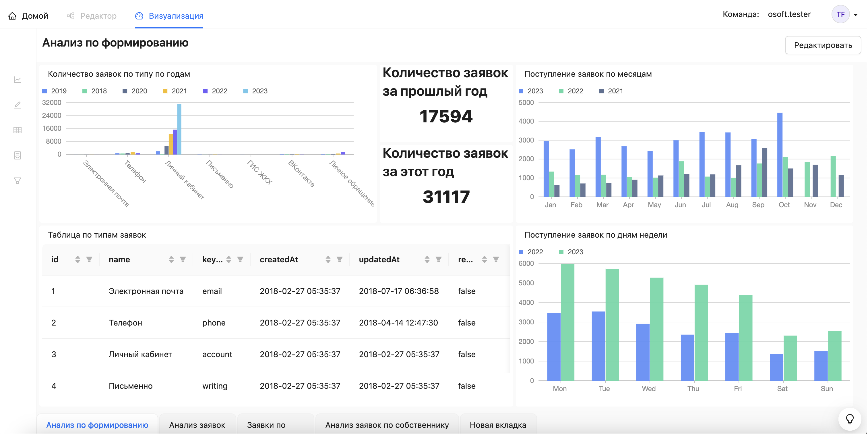Sort the updatedAt column
The width and height of the screenshot is (868, 435).
(x=427, y=259)
